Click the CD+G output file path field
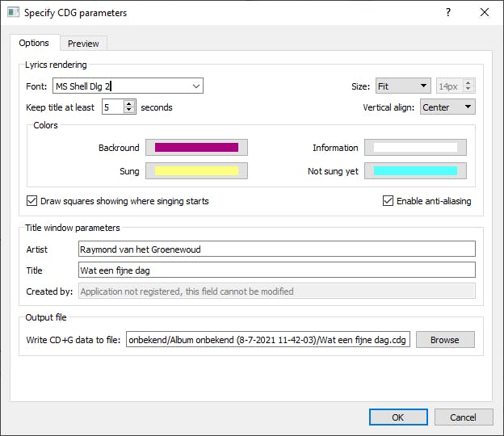 (x=268, y=340)
